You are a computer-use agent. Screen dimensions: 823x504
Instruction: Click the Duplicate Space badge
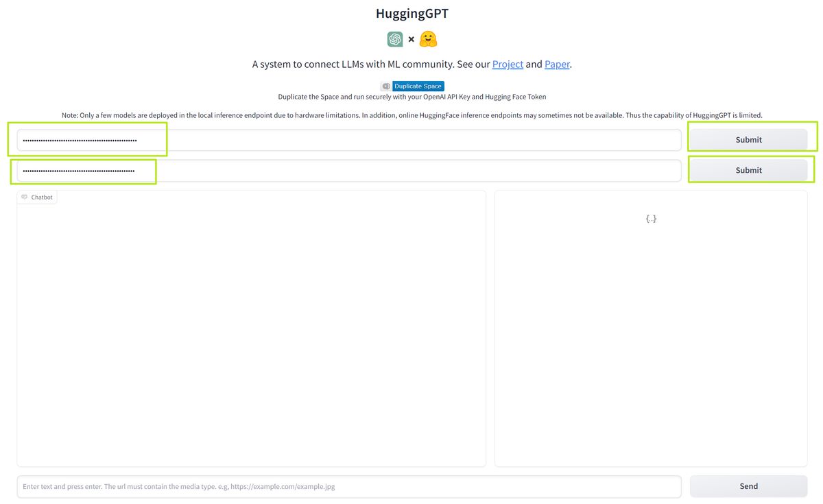412,86
